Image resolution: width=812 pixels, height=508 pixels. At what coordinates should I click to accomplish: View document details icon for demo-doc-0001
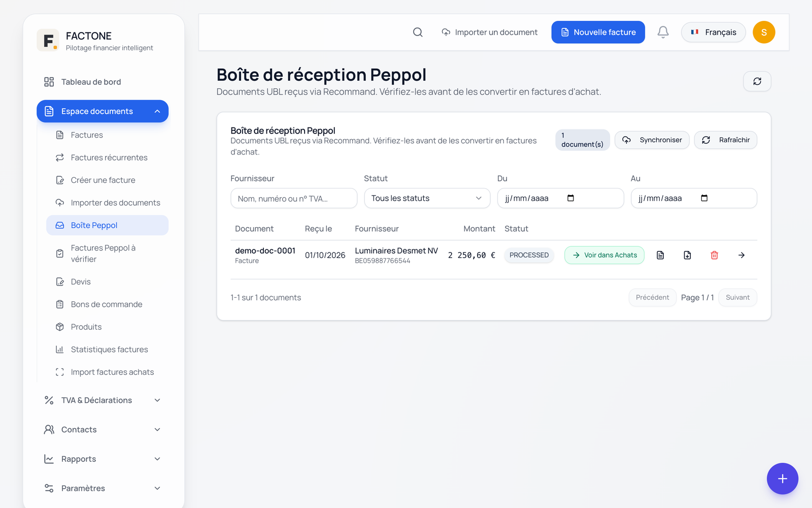tap(660, 255)
